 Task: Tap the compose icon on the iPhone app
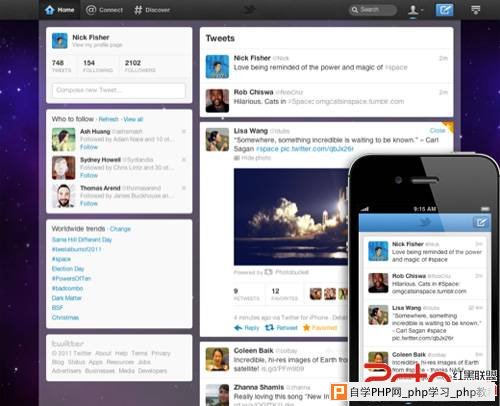tap(481, 222)
